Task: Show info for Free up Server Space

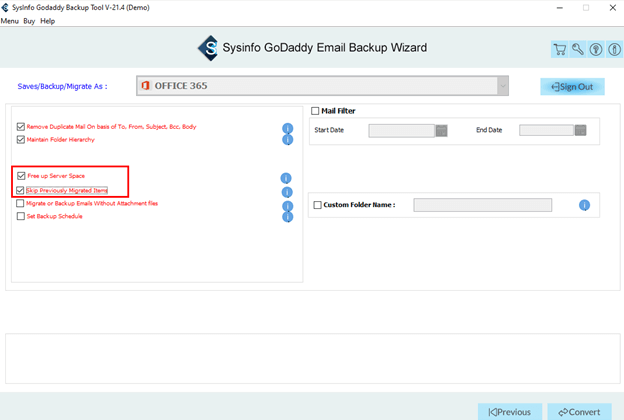Action: point(286,178)
